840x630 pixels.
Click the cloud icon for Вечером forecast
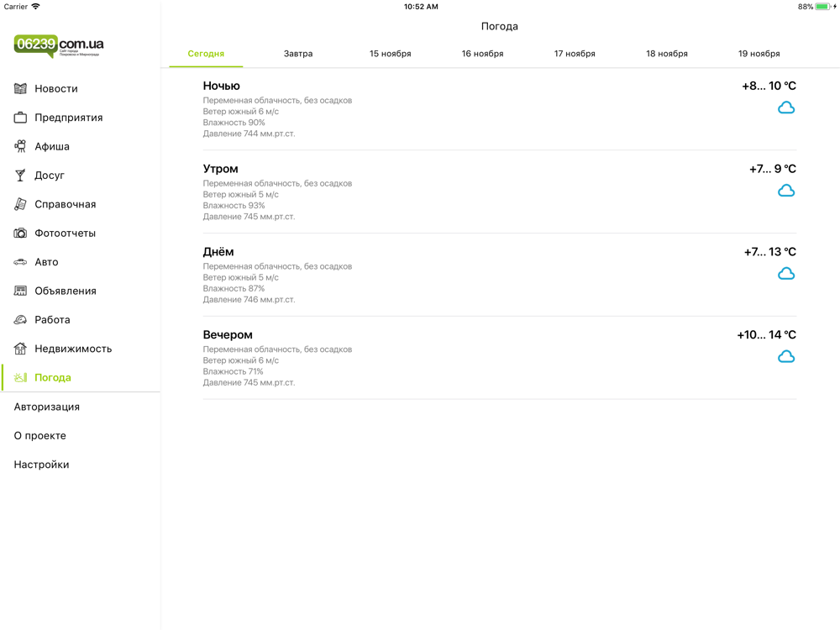tap(786, 357)
